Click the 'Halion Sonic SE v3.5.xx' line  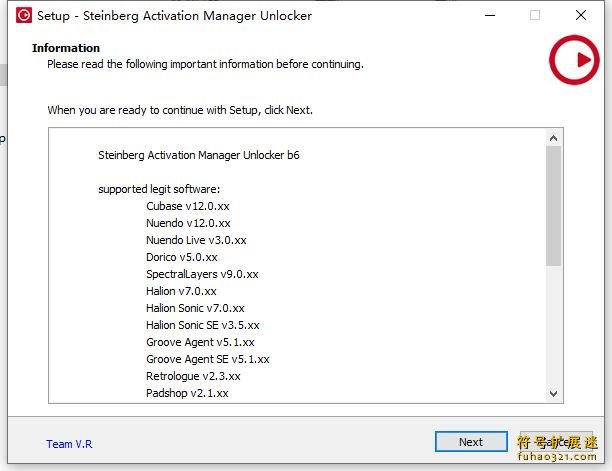203,325
